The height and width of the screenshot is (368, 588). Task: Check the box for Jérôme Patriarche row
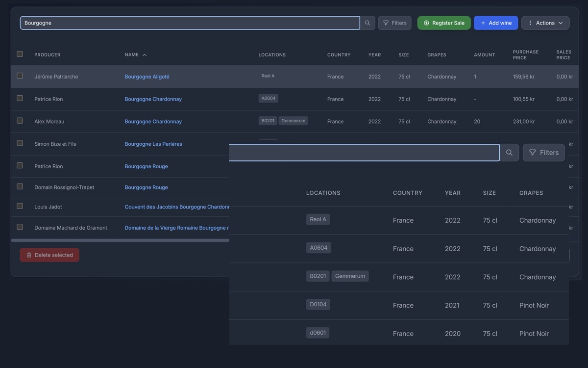pos(20,76)
